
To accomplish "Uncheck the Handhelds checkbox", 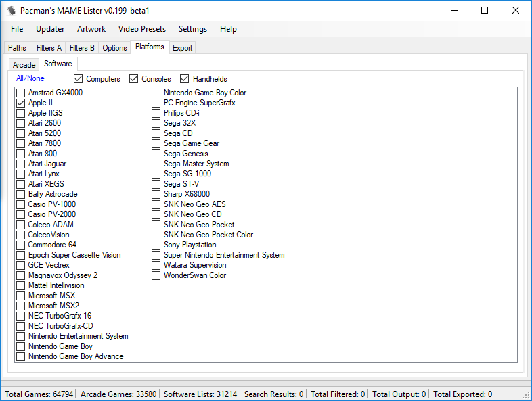I will 184,79.
